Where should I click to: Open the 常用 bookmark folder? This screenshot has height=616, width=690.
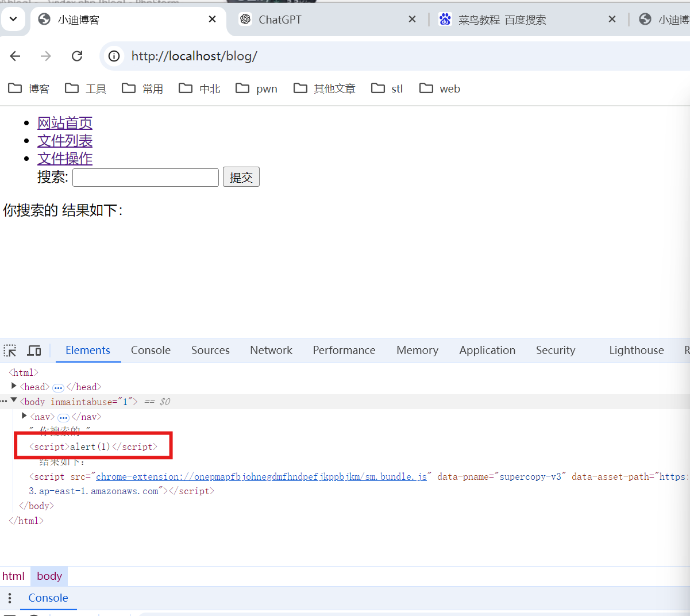click(x=142, y=88)
